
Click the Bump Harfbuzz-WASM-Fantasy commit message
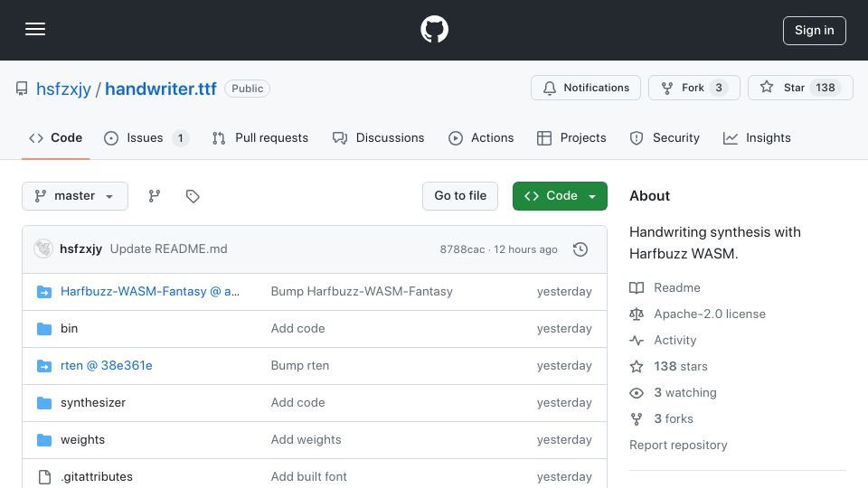tap(362, 292)
